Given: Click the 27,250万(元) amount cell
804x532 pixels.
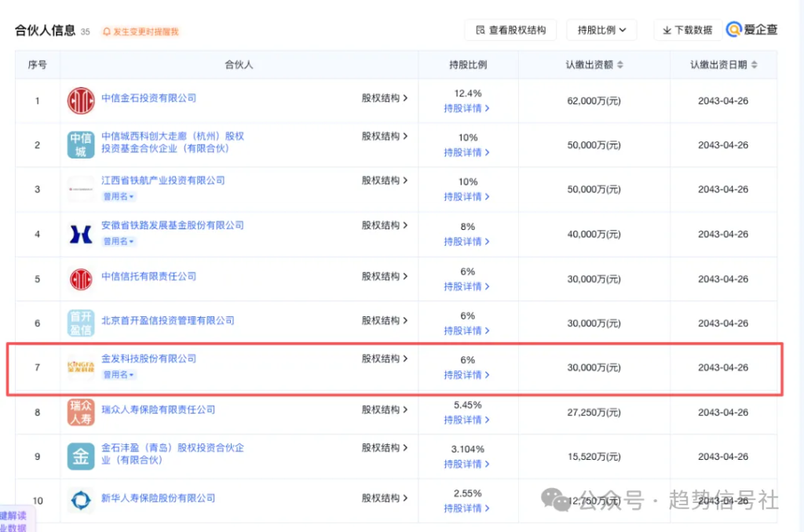Looking at the screenshot, I should point(594,412).
